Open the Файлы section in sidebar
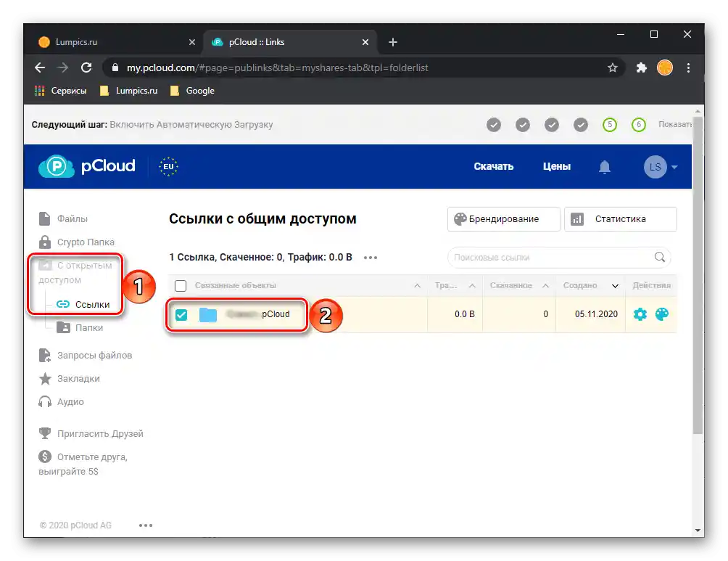The height and width of the screenshot is (561, 728). (63, 218)
